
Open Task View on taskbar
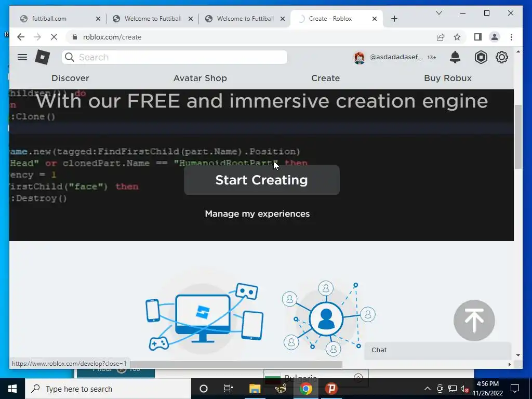tap(229, 389)
